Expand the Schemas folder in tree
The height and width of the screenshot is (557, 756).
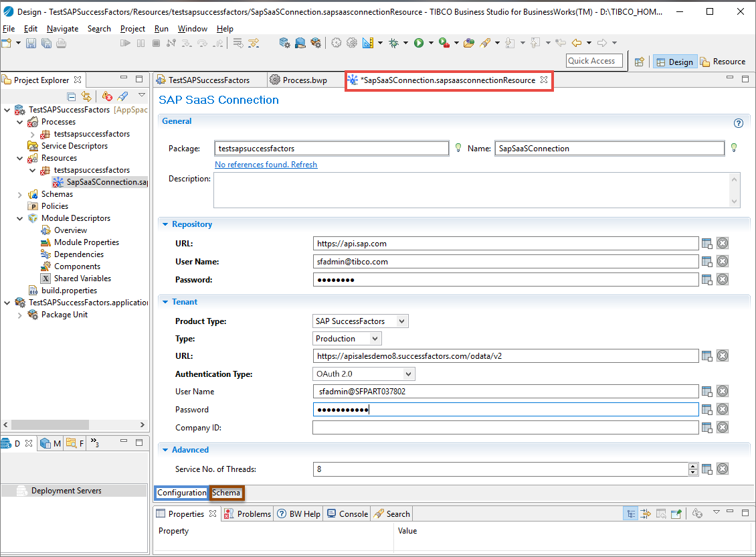20,194
